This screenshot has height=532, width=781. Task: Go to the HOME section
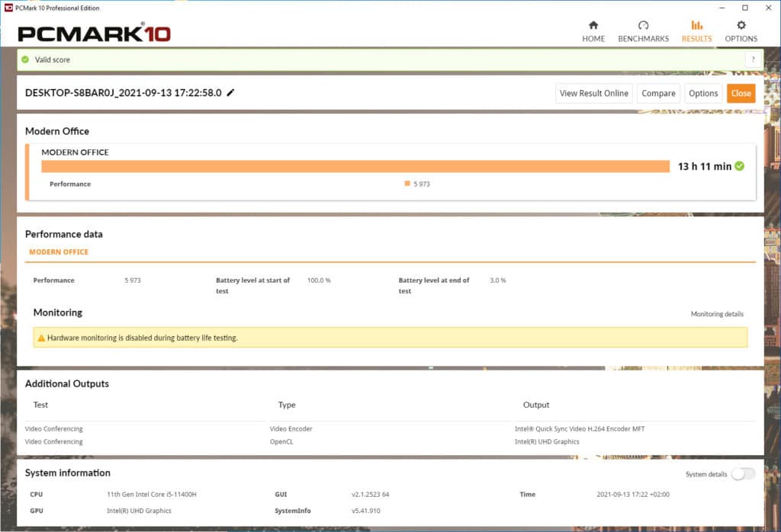pos(593,31)
